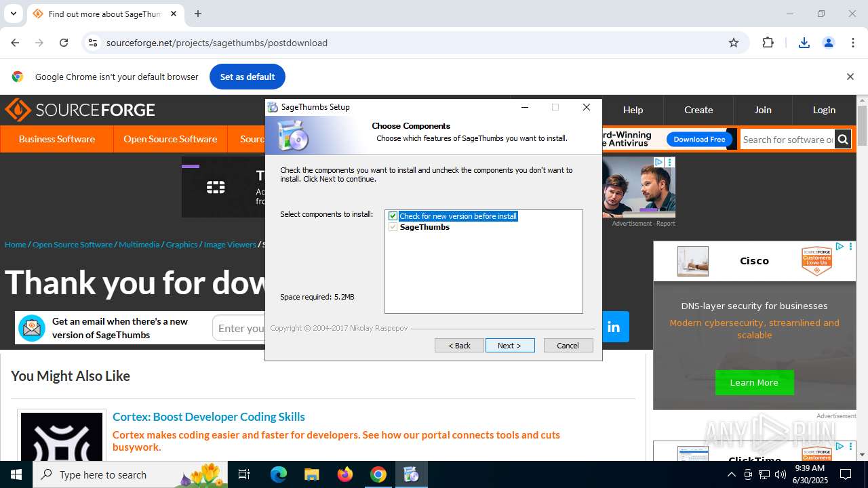
Task: Click Next in SageThumbs Setup
Action: (x=510, y=346)
